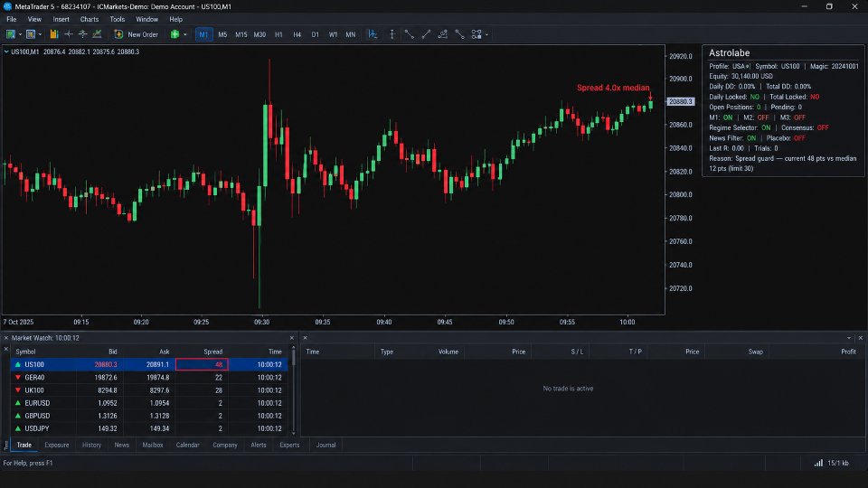
Task: Click the vertical line drawing tool
Action: pos(392,34)
